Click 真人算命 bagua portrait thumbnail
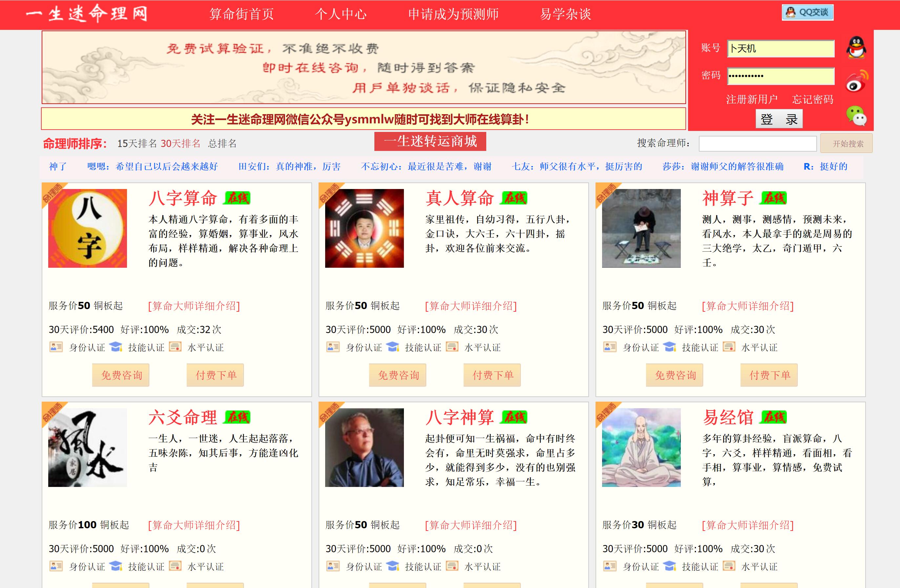900x588 pixels. (365, 228)
